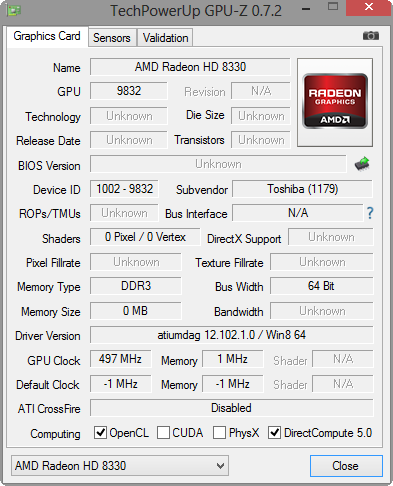
Task: Open the AMD Radeon HD 8330 GPU dropdown
Action: (120, 465)
